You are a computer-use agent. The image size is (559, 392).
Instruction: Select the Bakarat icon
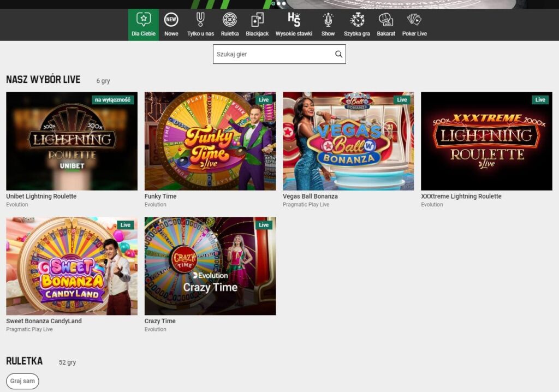(385, 20)
